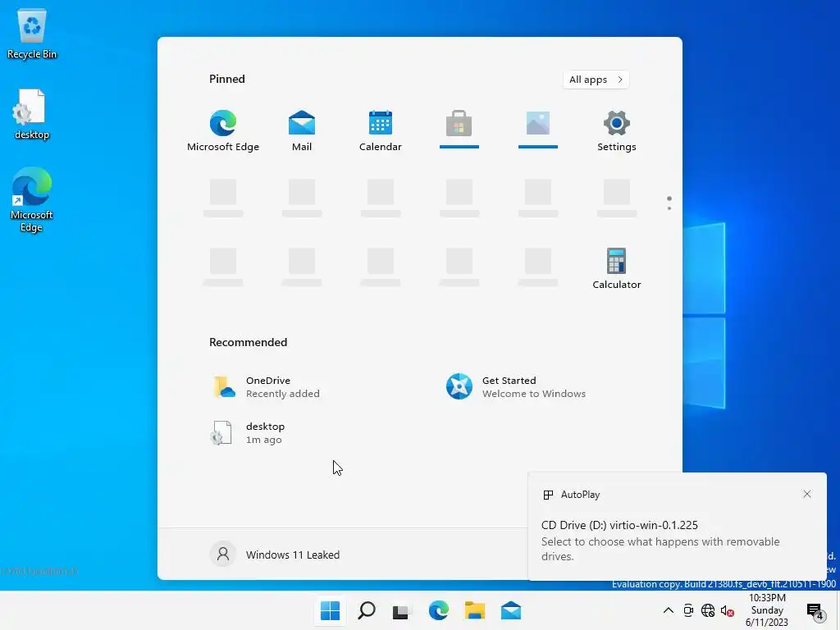Open Search from the taskbar
Image resolution: width=840 pixels, height=630 pixels.
click(367, 610)
